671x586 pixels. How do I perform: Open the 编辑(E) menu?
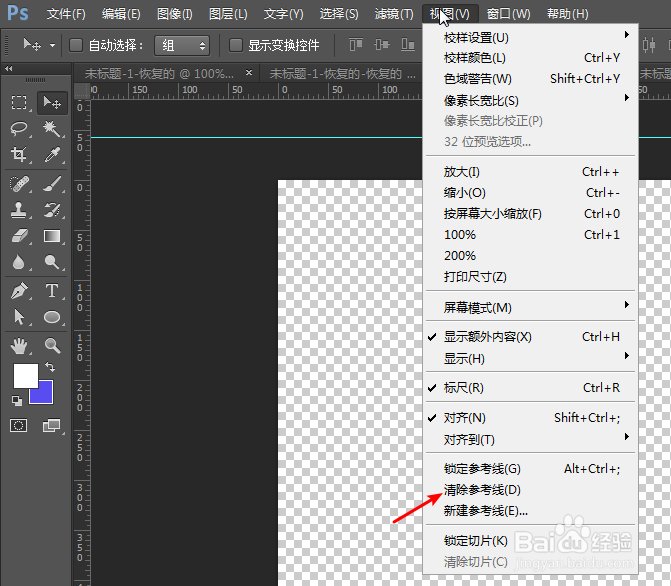[x=121, y=14]
